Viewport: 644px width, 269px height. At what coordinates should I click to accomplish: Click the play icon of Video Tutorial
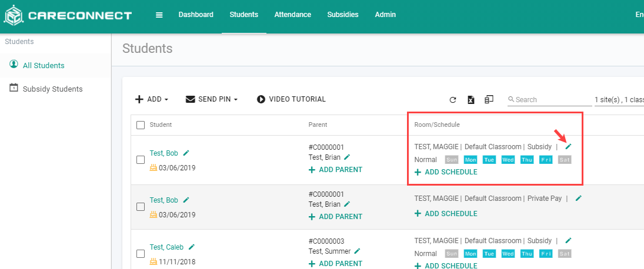(261, 99)
